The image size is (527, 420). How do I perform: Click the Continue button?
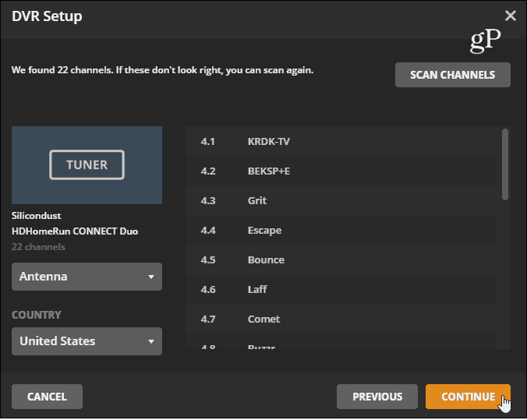click(468, 397)
